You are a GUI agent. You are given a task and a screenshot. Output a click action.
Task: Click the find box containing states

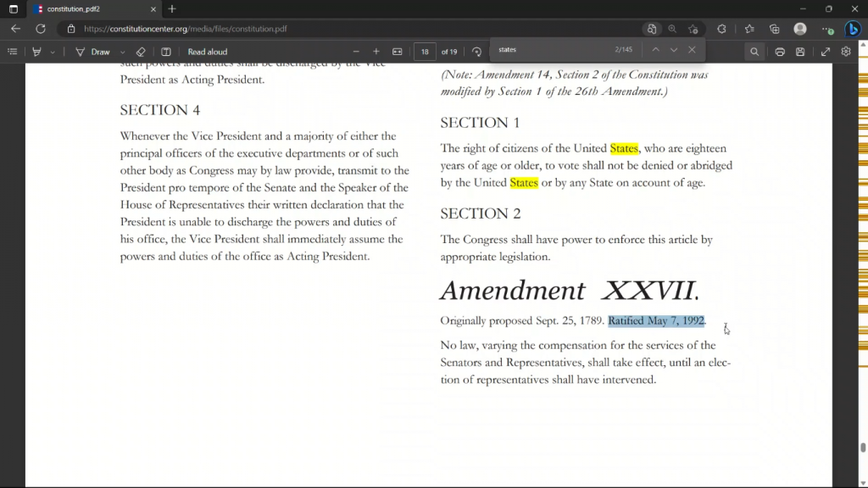click(554, 49)
